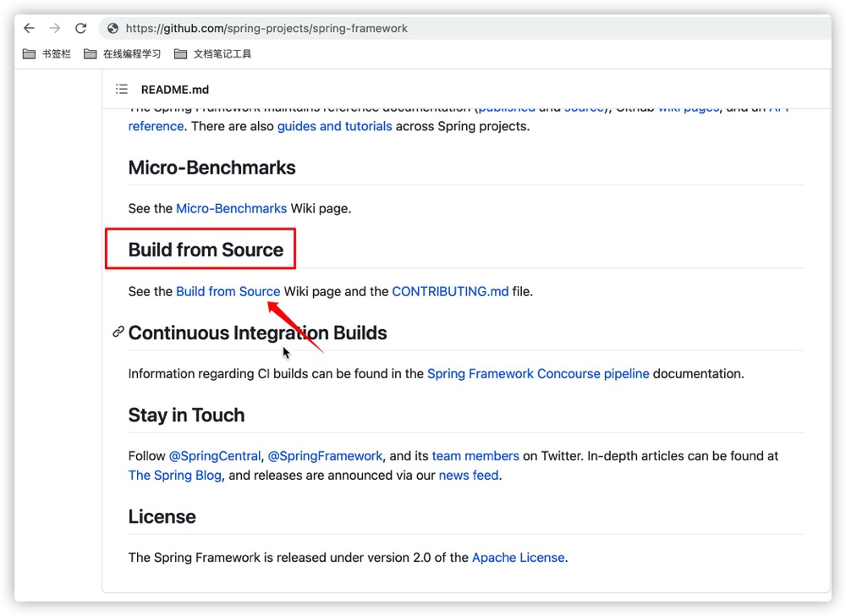Open the 在线编程学习 bookmarks folder

pyautogui.click(x=123, y=54)
